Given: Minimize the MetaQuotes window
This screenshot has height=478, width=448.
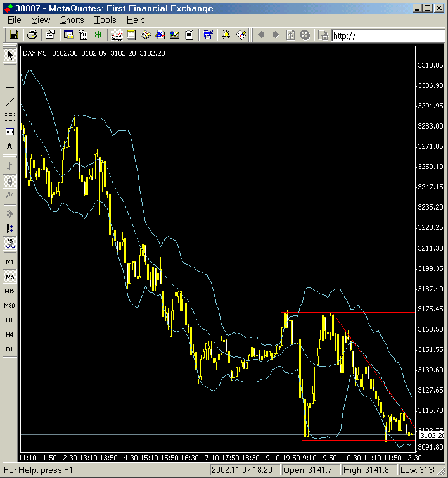Looking at the screenshot, I should (x=417, y=8).
